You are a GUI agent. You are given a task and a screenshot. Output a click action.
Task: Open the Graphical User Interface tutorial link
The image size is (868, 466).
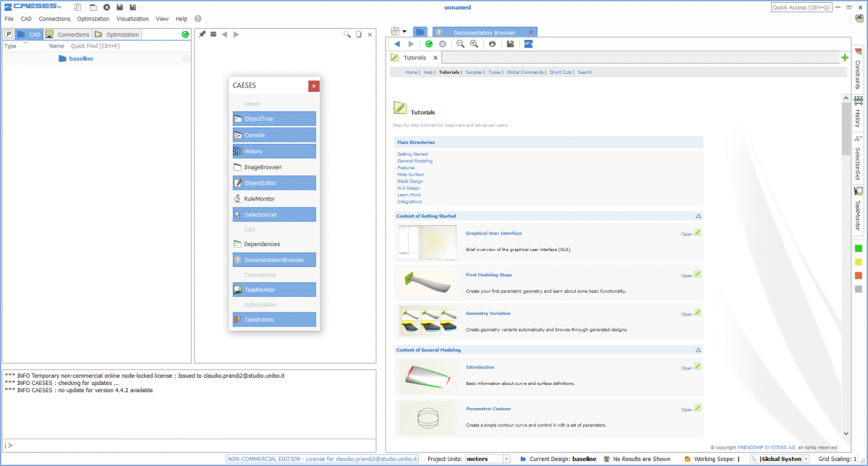coord(494,233)
